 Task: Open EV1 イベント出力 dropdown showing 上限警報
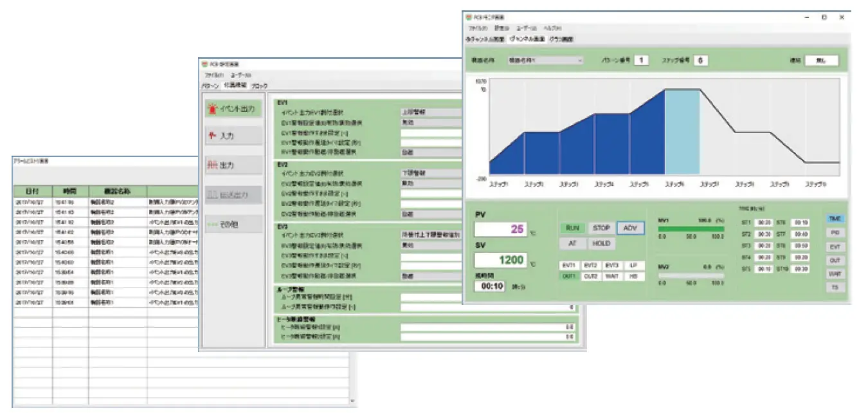(x=431, y=112)
